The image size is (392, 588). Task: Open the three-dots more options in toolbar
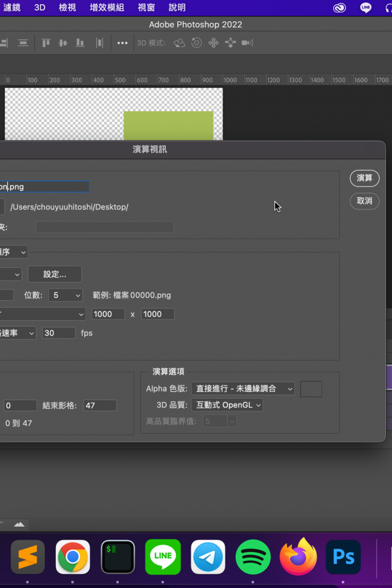pos(122,43)
